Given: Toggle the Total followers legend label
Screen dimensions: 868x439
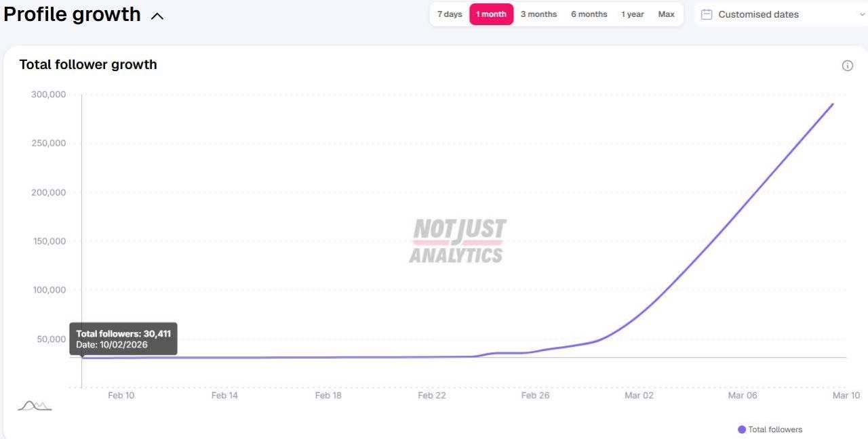Looking at the screenshot, I should (x=775, y=430).
